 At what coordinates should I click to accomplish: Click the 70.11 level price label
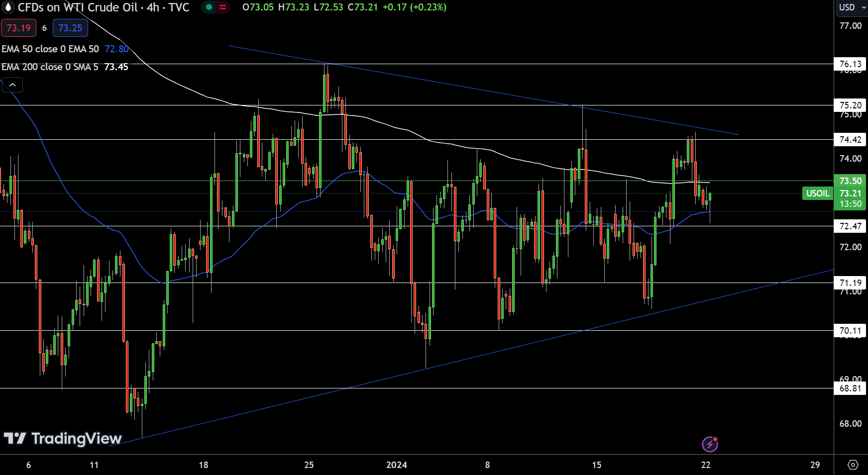pos(850,330)
